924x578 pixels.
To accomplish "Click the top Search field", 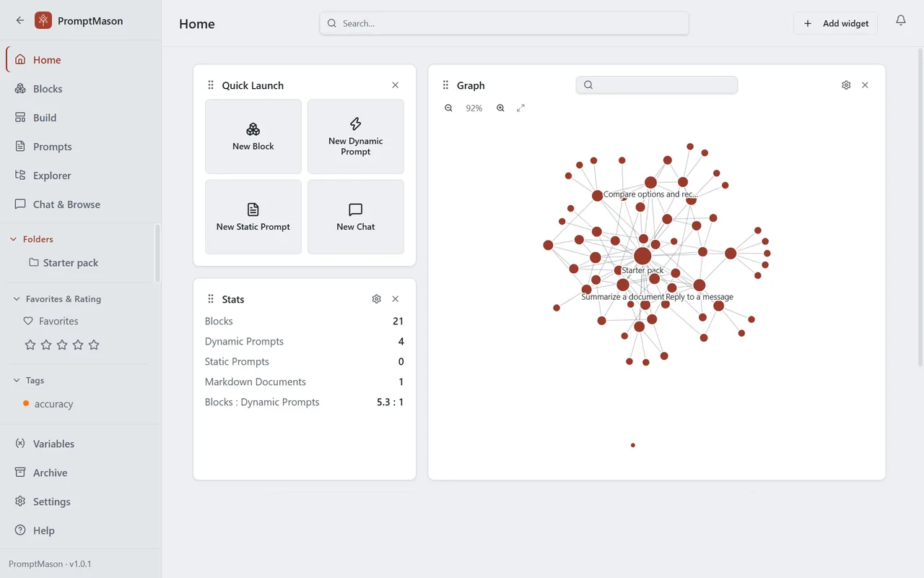I will pos(504,23).
